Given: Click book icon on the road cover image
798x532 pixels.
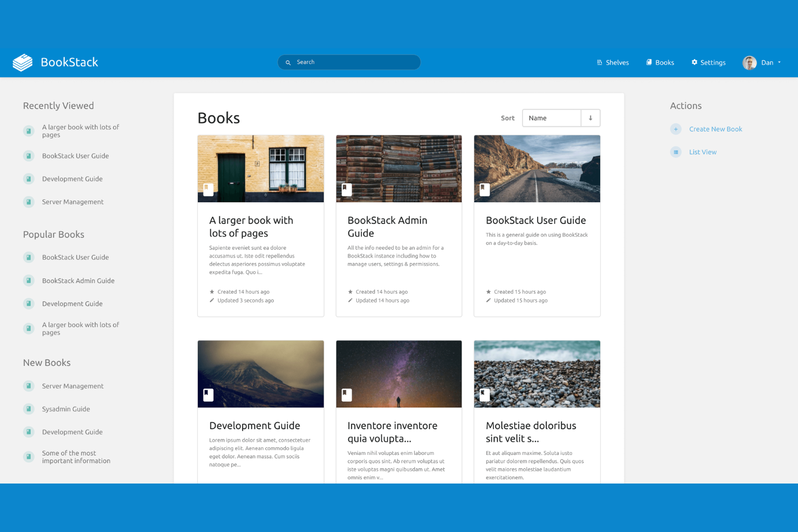Looking at the screenshot, I should tap(485, 189).
